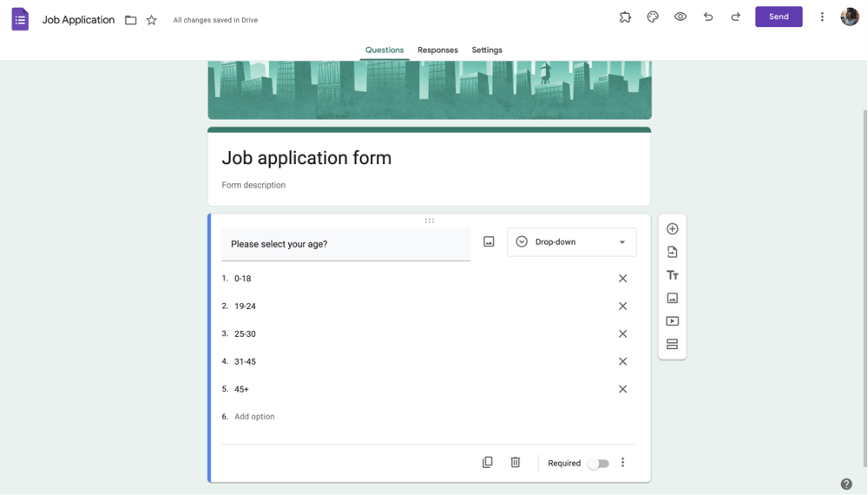
Task: Move form to folder icon
Action: pos(131,20)
